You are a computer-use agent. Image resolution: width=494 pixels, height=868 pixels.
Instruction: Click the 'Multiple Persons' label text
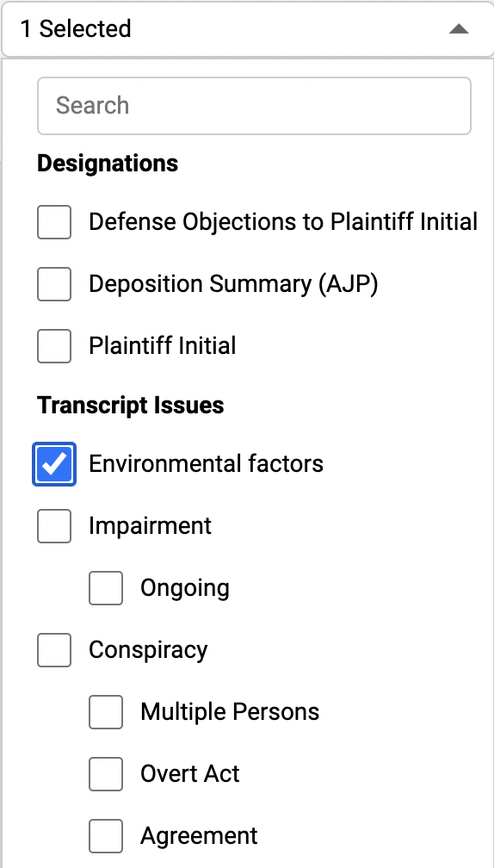click(x=230, y=712)
